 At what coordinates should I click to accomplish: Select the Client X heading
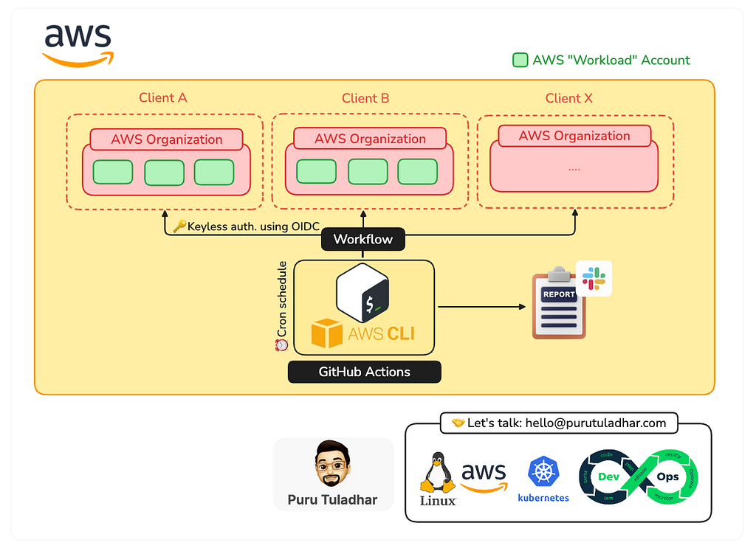coord(569,98)
